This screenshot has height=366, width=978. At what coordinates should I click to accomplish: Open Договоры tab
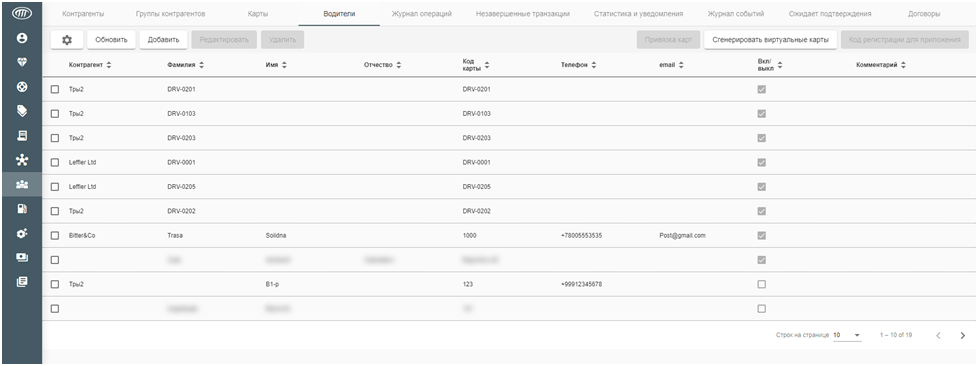pyautogui.click(x=924, y=13)
